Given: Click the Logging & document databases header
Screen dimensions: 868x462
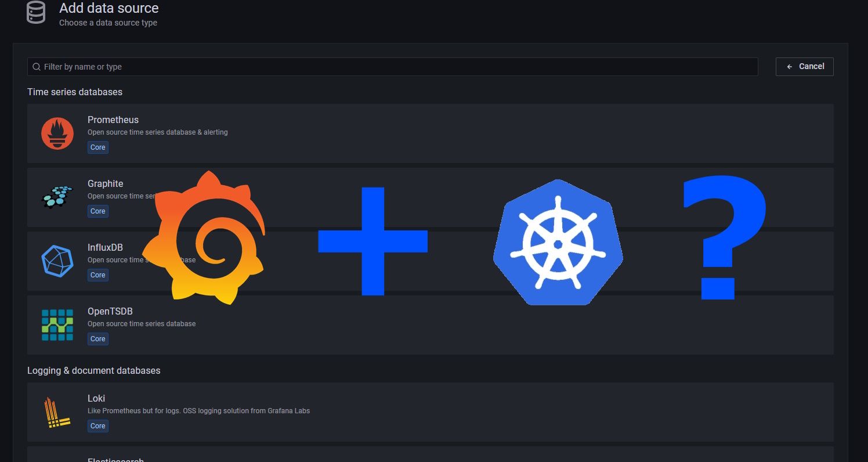Looking at the screenshot, I should click(93, 370).
